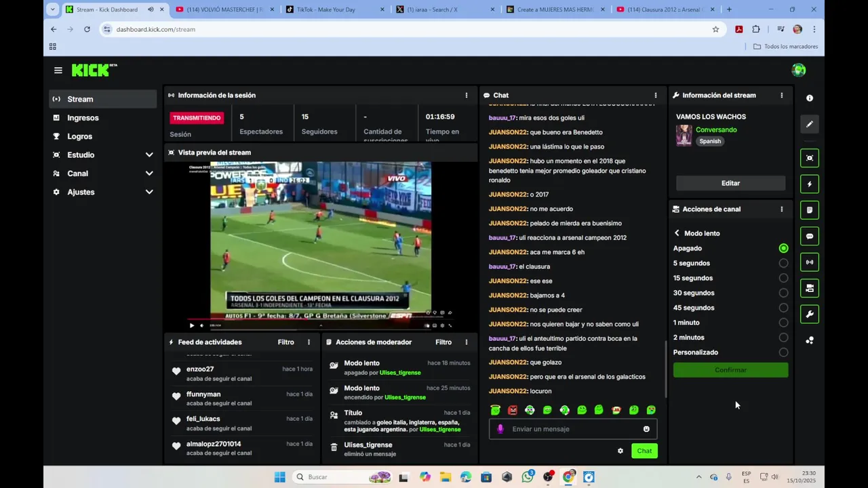Viewport: 868px width, 488px height.
Task: Open the info icon in right sidebar
Action: 810,98
